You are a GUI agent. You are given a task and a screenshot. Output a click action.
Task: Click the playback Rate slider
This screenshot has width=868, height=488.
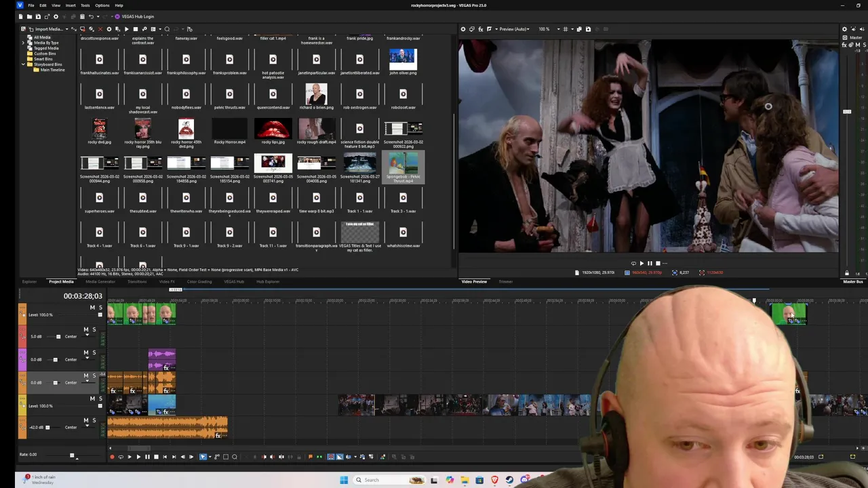[x=72, y=455]
